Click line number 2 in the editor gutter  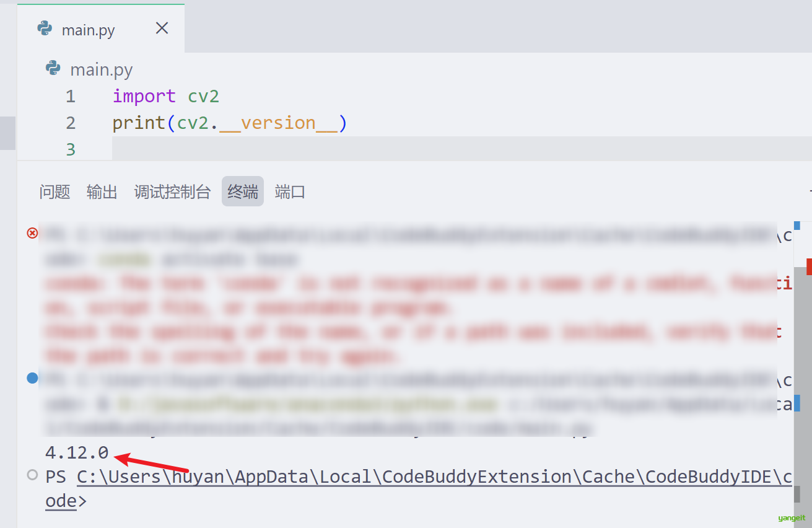click(70, 123)
